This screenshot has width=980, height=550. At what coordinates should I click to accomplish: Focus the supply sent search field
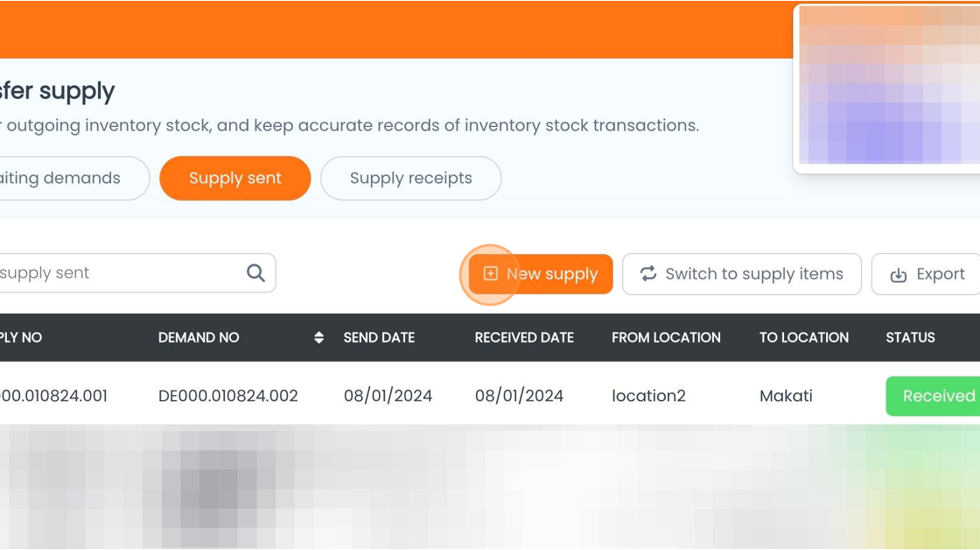(114, 273)
